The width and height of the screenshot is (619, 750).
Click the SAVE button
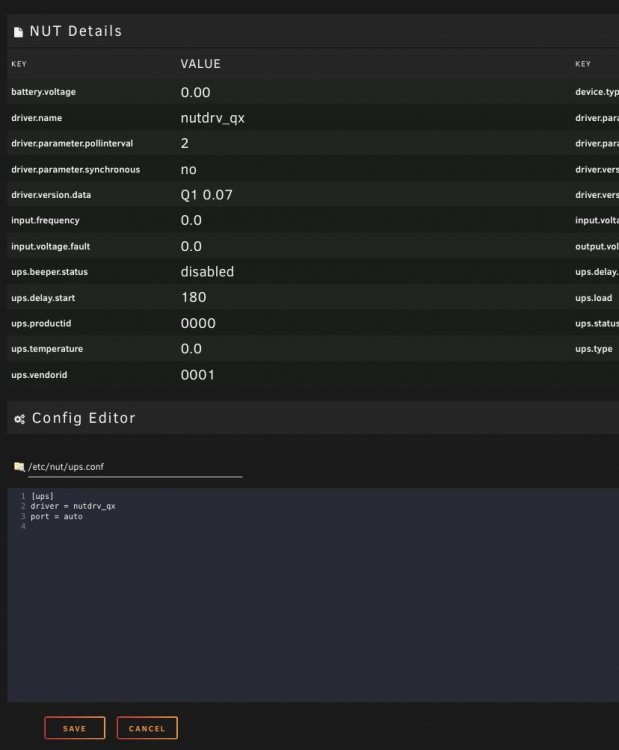[75, 728]
